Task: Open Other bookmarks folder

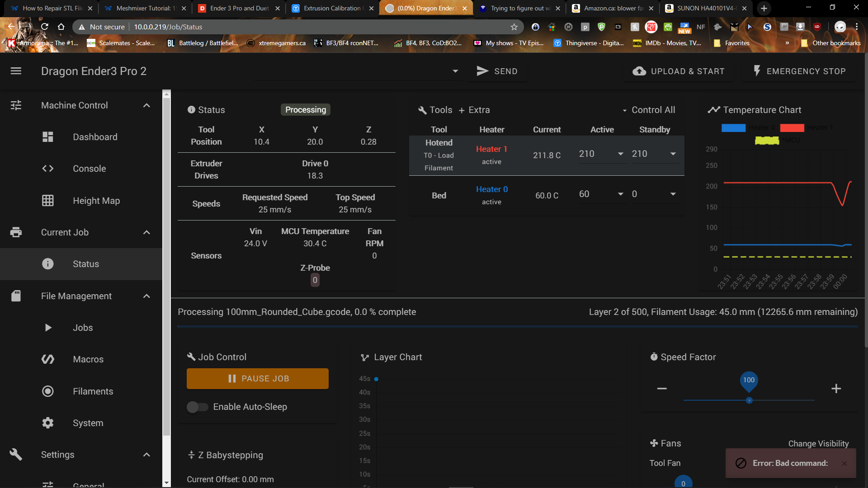Action: (x=831, y=43)
